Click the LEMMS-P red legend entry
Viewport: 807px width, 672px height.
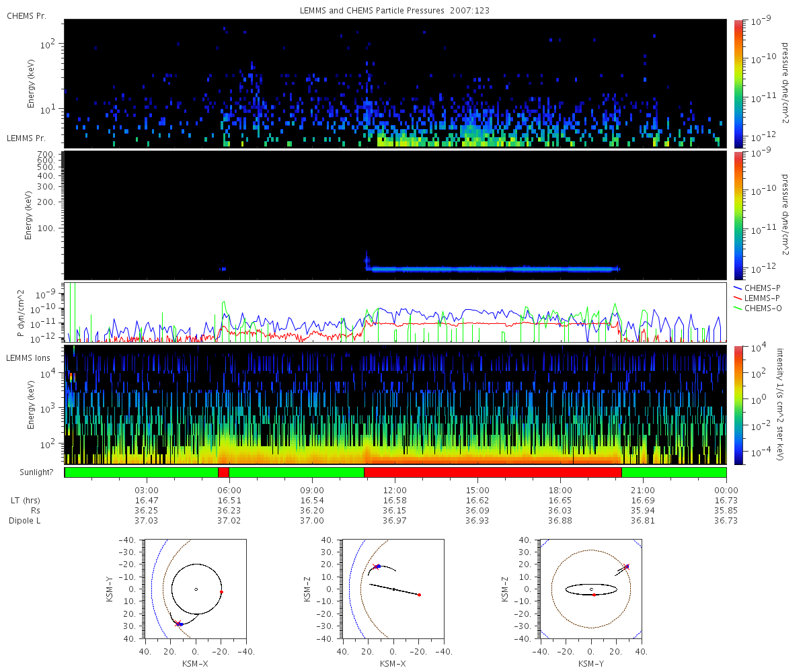pos(763,298)
